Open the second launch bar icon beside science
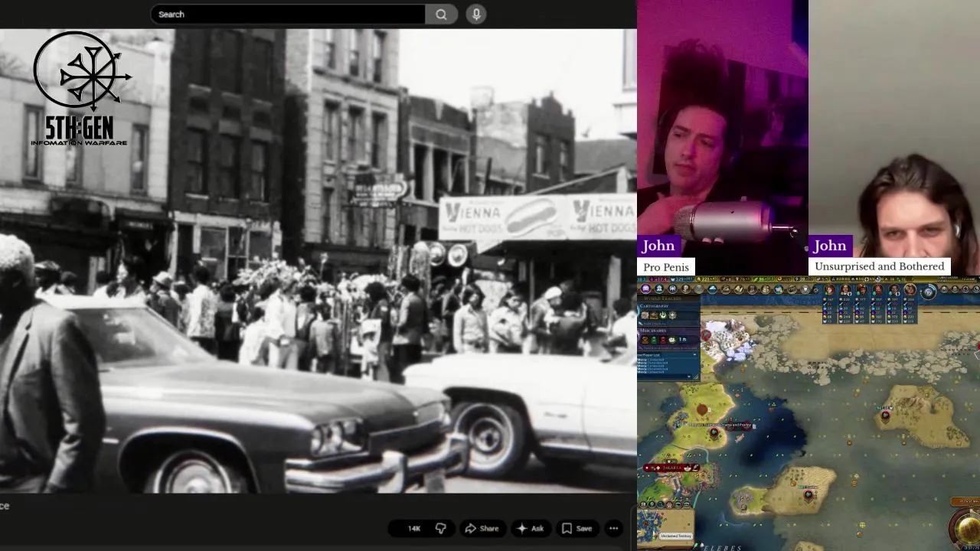Viewport: 980px width, 551px height. 659,289
